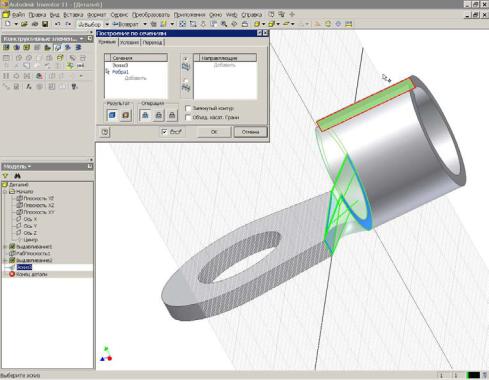The image size is (489, 380).
Task: Enable the Замкнутый контур checkbox
Action: point(188,108)
